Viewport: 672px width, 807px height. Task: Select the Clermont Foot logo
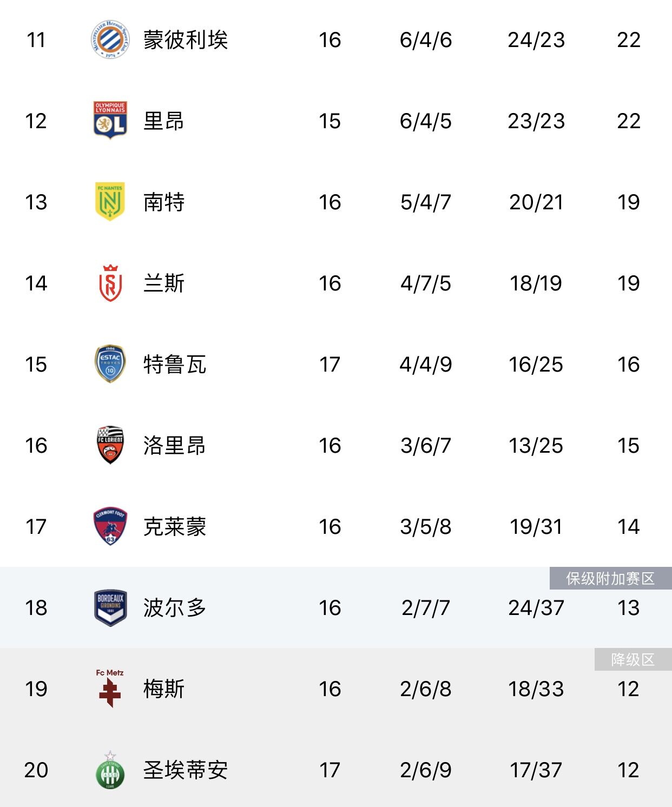(x=110, y=526)
